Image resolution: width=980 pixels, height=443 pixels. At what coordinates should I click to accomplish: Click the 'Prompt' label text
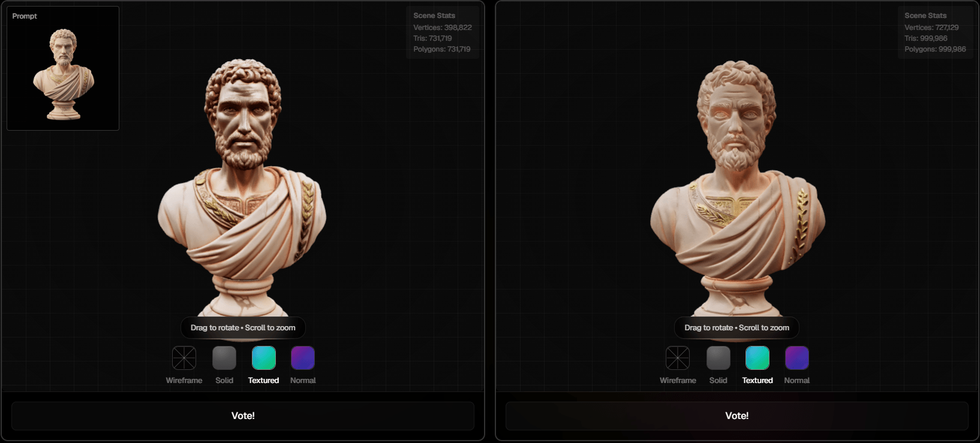point(25,16)
